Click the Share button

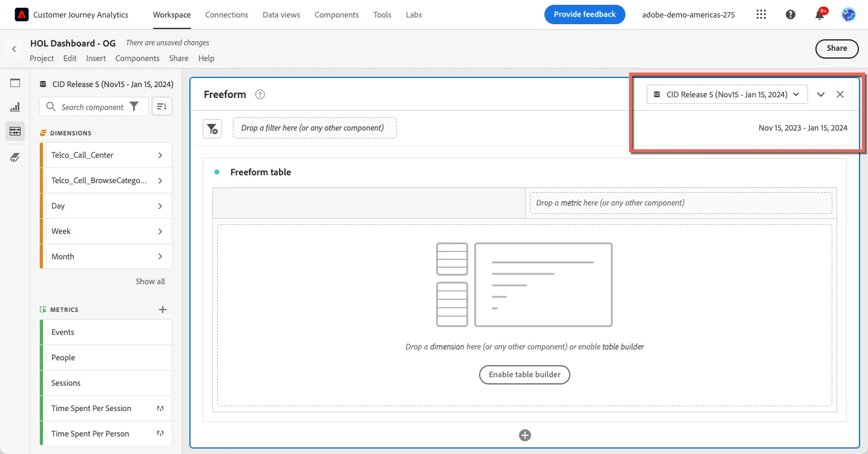pos(837,48)
